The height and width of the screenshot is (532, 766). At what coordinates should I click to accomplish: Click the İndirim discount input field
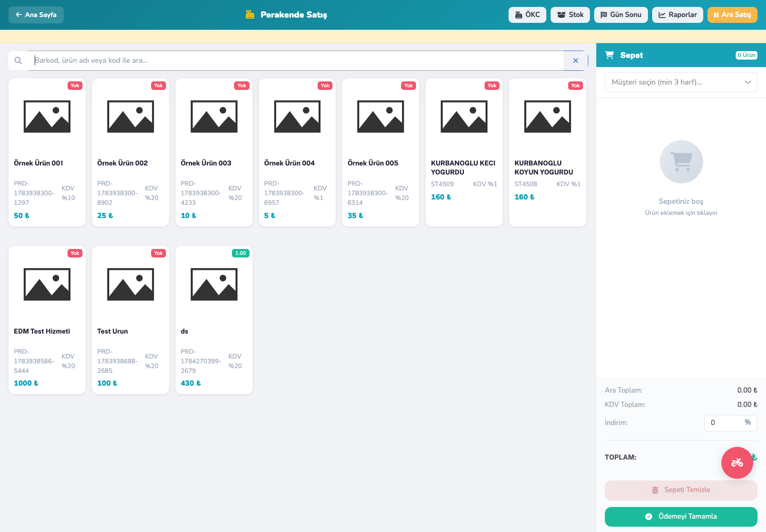(x=721, y=422)
